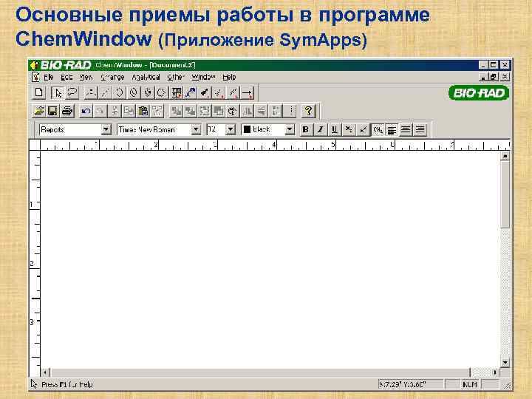Undo the last action
The image size is (532, 399).
(86, 111)
